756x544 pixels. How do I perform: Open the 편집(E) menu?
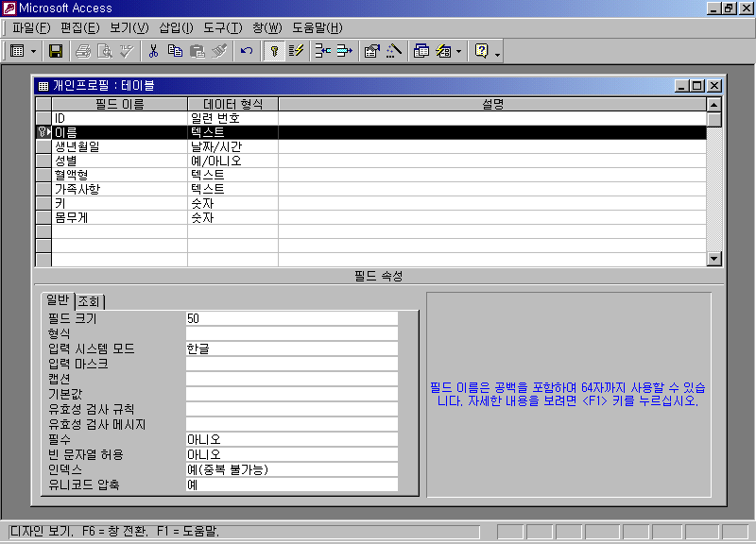tap(79, 28)
